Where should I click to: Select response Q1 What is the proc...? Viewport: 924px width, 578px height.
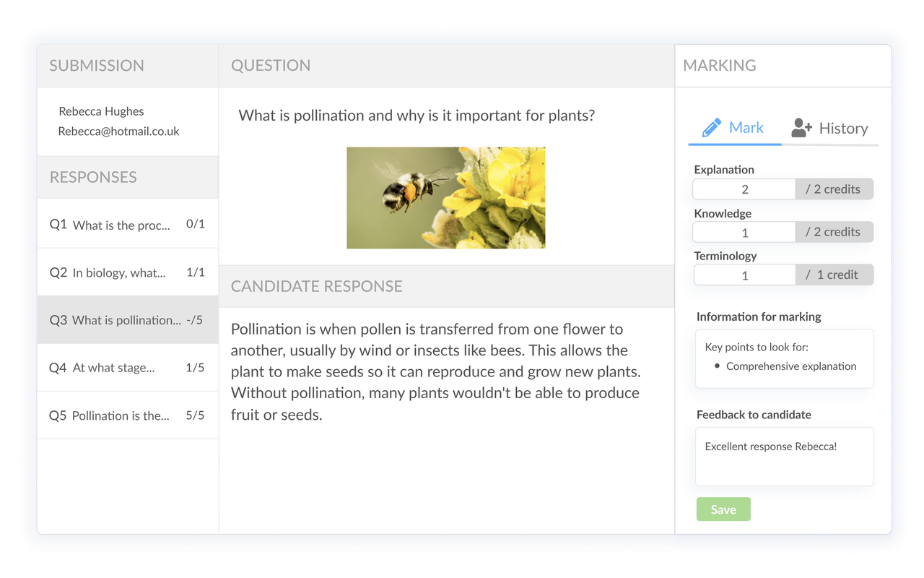click(128, 225)
